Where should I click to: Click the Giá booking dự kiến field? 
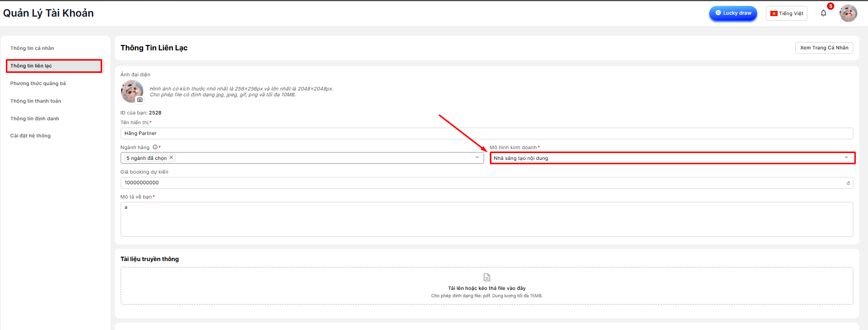click(484, 183)
